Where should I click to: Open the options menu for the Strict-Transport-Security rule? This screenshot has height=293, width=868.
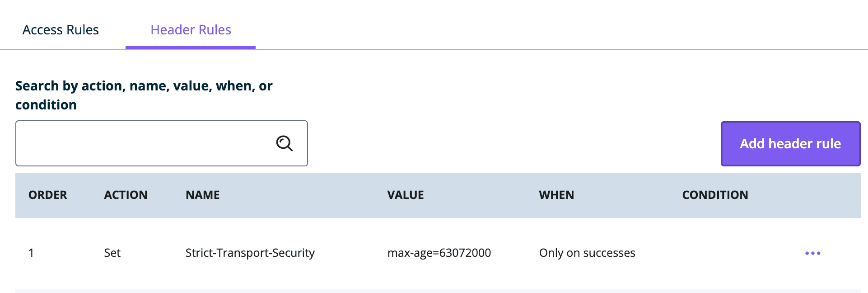point(813,253)
